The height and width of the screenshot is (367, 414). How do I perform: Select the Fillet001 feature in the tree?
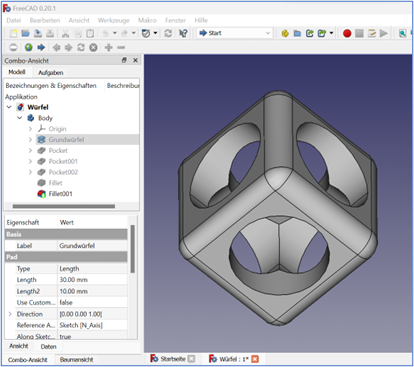(60, 194)
